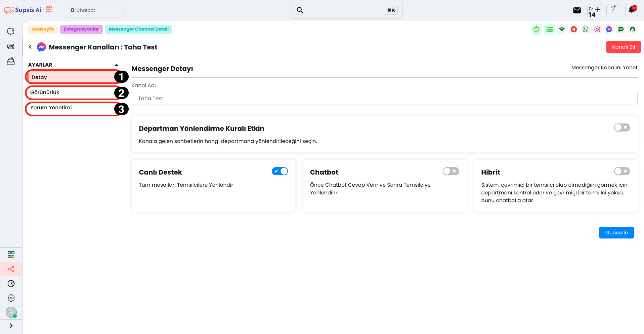Select the Görünürlük settings item
The height and width of the screenshot is (334, 644).
point(73,92)
